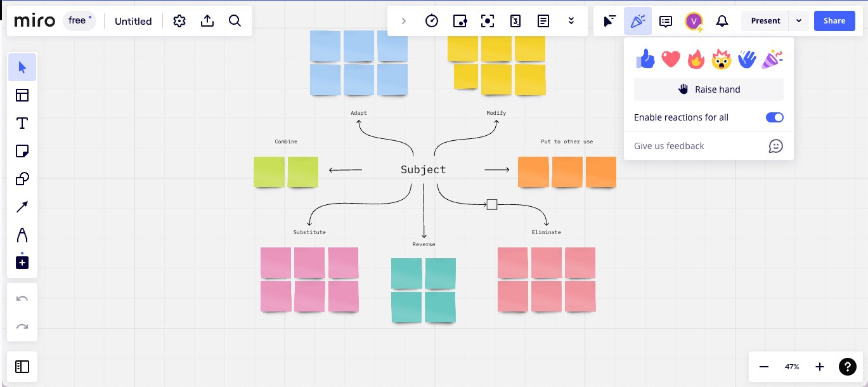
Task: Open board settings gear
Action: (x=179, y=21)
